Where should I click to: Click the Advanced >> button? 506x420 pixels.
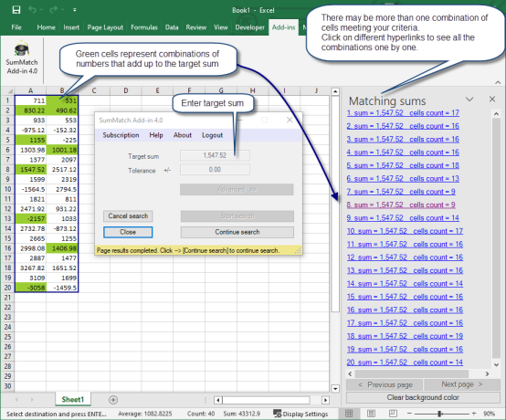coord(237,189)
